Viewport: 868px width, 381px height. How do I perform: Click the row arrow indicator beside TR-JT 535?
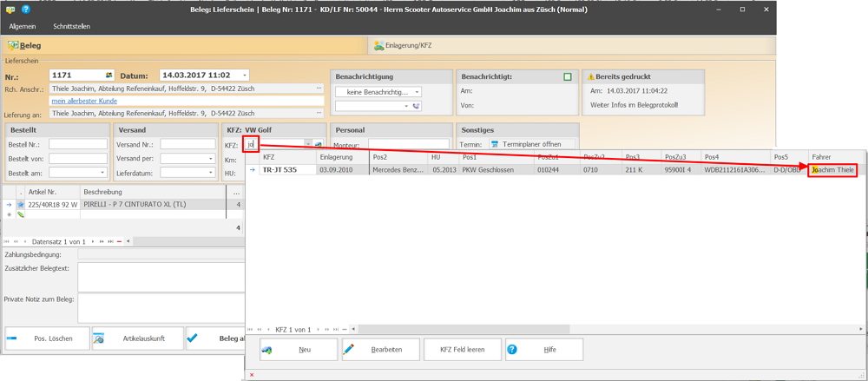(252, 169)
